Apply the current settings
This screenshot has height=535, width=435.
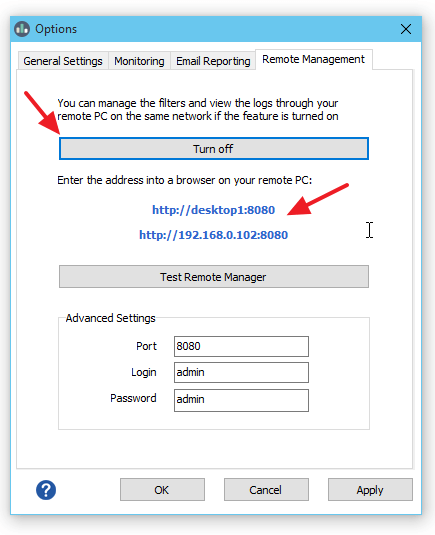pyautogui.click(x=370, y=490)
